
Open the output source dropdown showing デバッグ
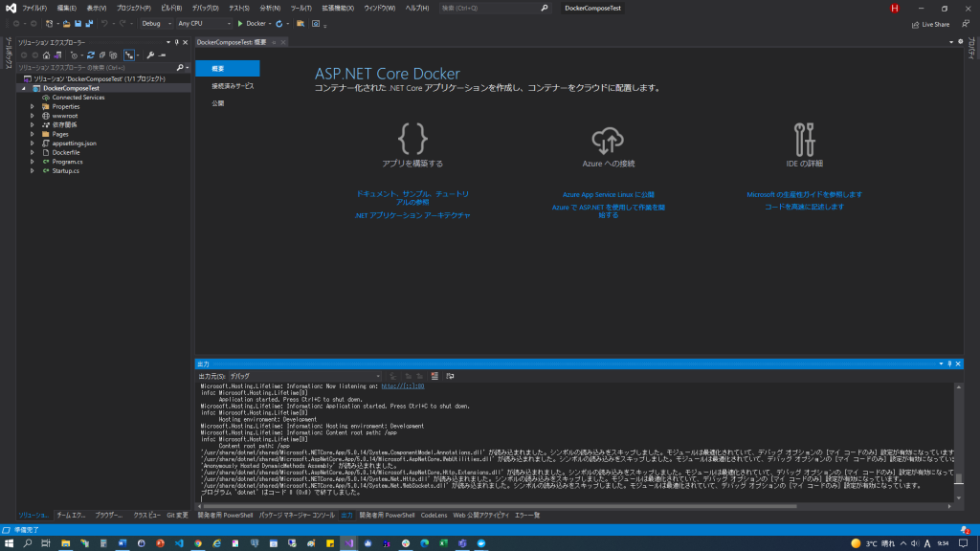(x=305, y=376)
